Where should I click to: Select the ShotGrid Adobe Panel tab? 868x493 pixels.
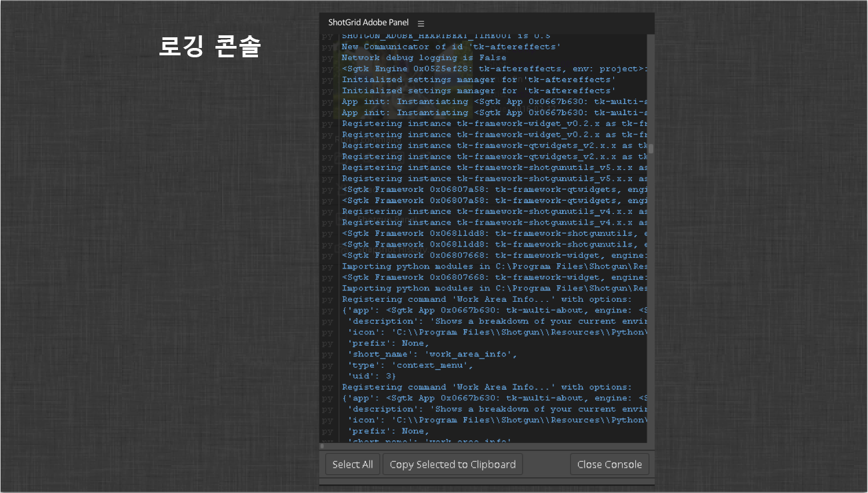[x=369, y=23]
